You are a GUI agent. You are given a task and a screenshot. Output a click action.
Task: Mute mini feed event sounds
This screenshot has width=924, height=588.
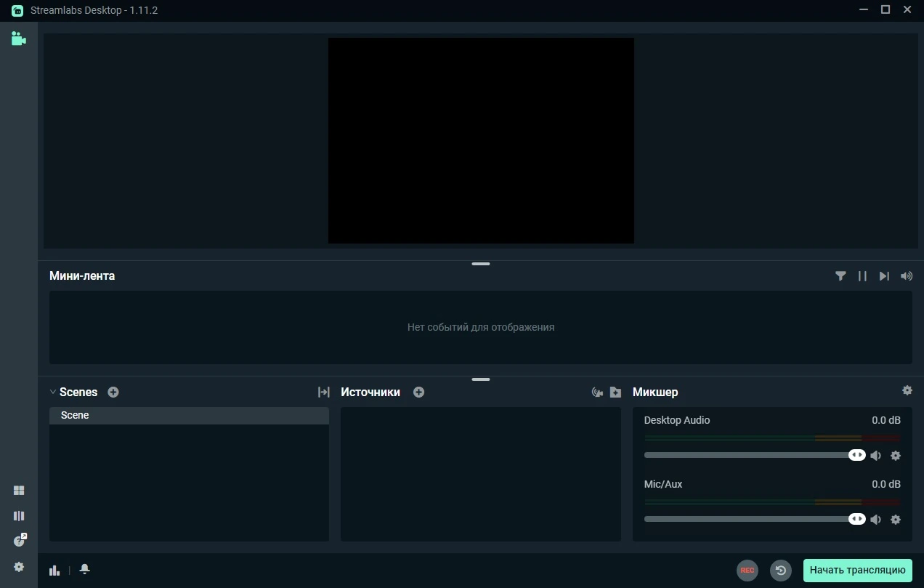click(906, 276)
